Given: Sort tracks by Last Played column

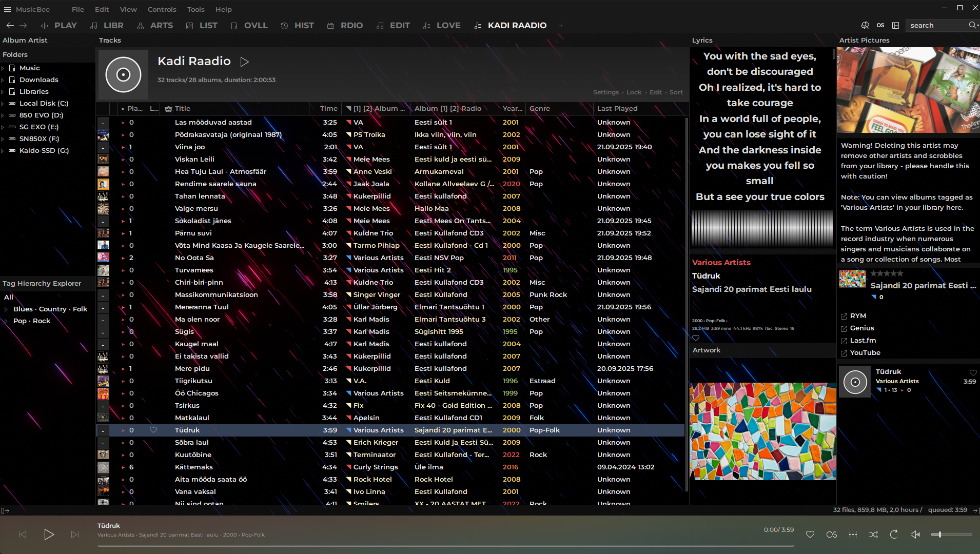Looking at the screenshot, I should 617,108.
